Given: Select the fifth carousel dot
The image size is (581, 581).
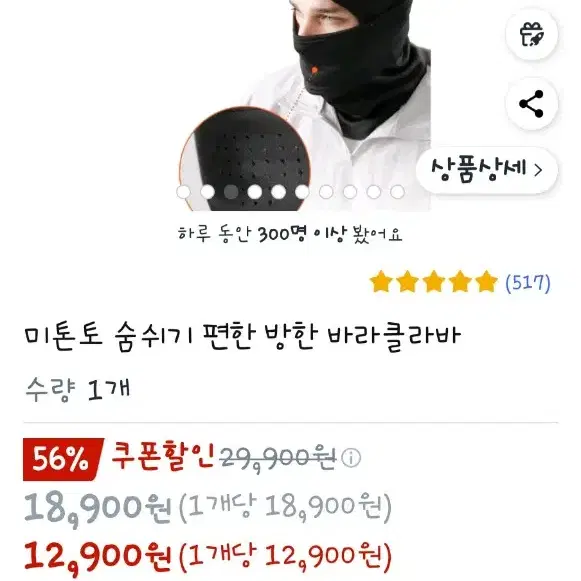Looking at the screenshot, I should [279, 192].
